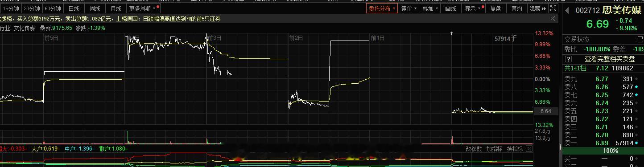Click the 复盘 replay button
This screenshot has height=167, width=644.
click(x=495, y=8)
